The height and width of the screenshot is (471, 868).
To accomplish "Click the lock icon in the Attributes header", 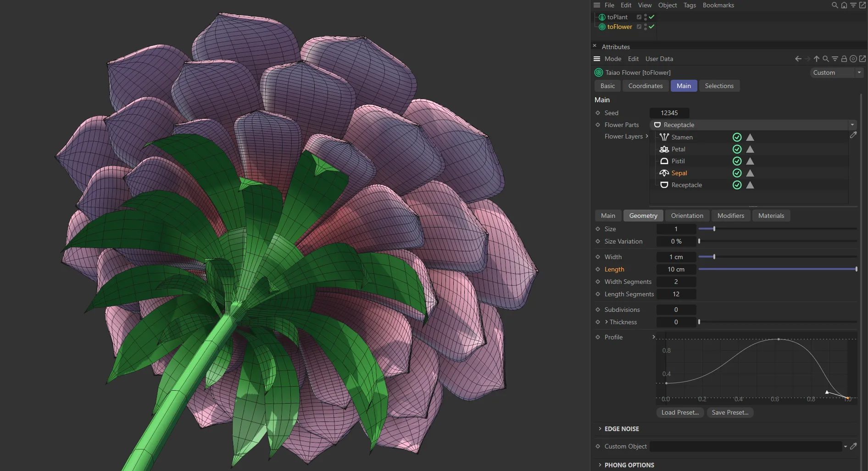I will 844,59.
